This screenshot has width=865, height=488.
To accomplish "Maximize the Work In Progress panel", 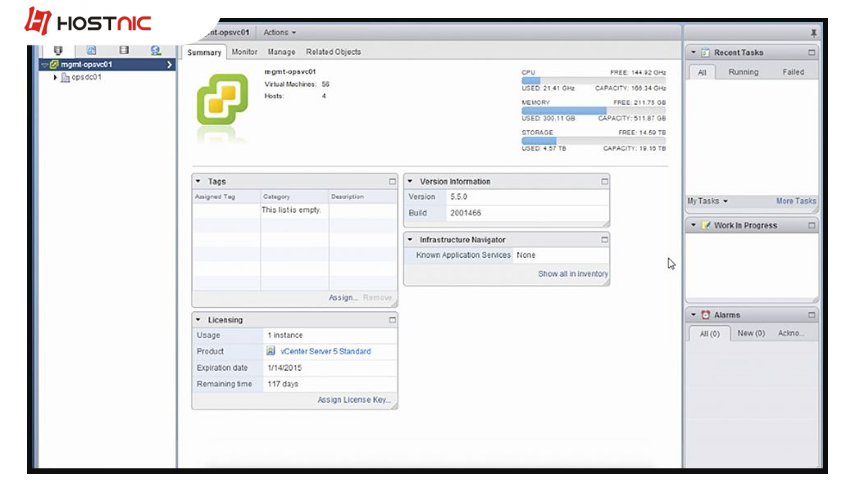I will click(811, 225).
